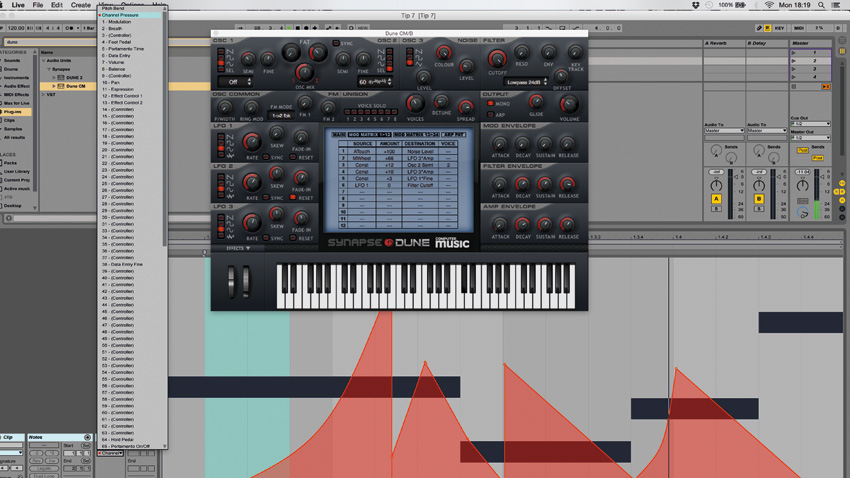850x478 pixels.
Task: Click the tempo 120.00 field
Action: [16, 28]
